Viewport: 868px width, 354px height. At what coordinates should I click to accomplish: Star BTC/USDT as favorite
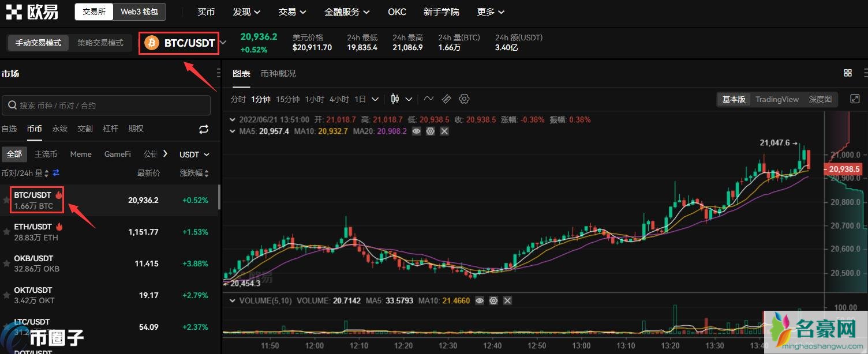(x=6, y=200)
